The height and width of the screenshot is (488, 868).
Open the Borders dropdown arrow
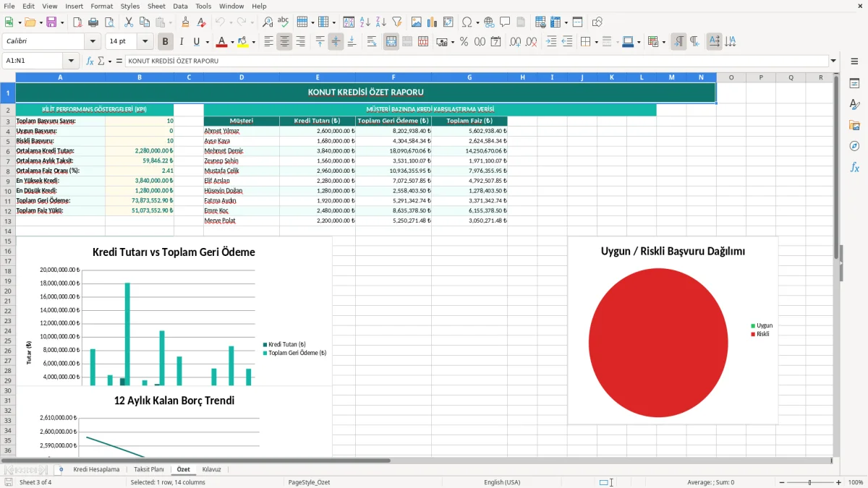596,42
